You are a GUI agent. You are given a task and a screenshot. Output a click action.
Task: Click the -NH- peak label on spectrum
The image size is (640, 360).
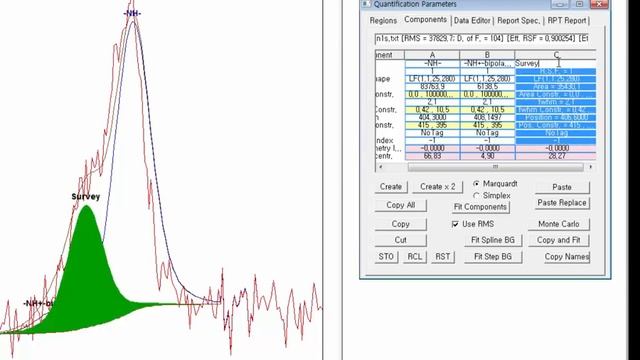[x=132, y=13]
